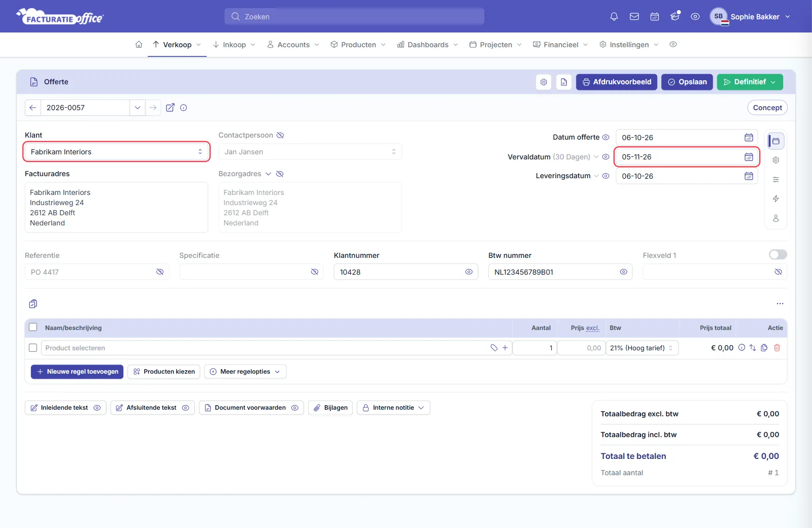Toggle the Flexveld 1 switch
Screen dimensions: 812x528
coord(778,254)
